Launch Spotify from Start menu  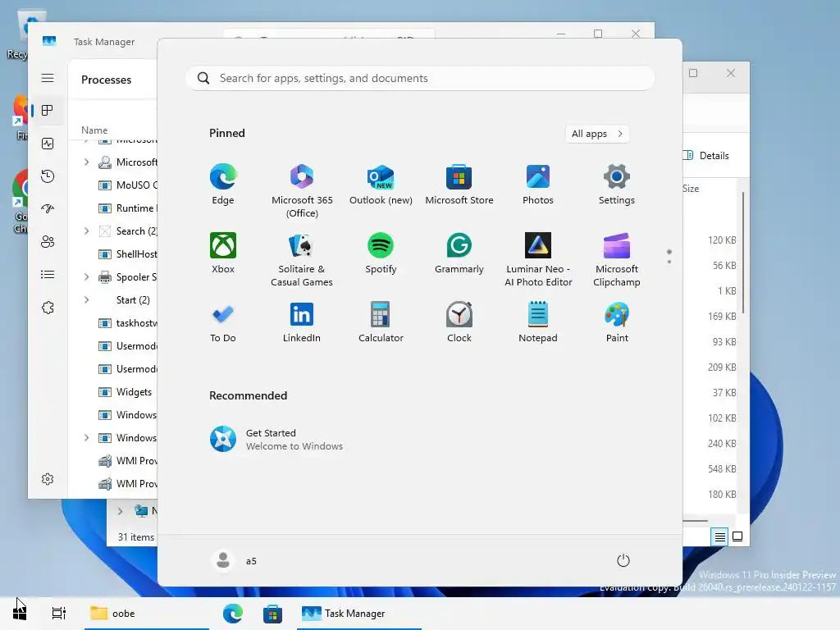click(381, 253)
